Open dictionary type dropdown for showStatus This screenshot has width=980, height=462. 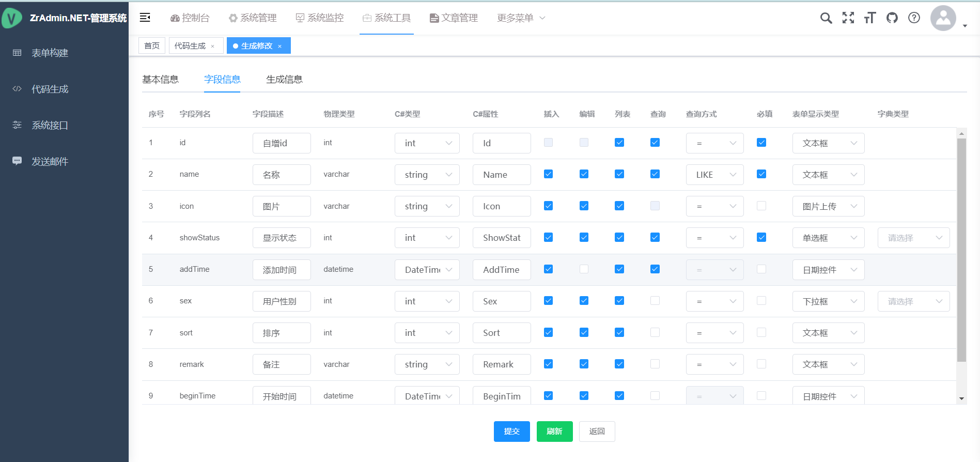pos(913,238)
